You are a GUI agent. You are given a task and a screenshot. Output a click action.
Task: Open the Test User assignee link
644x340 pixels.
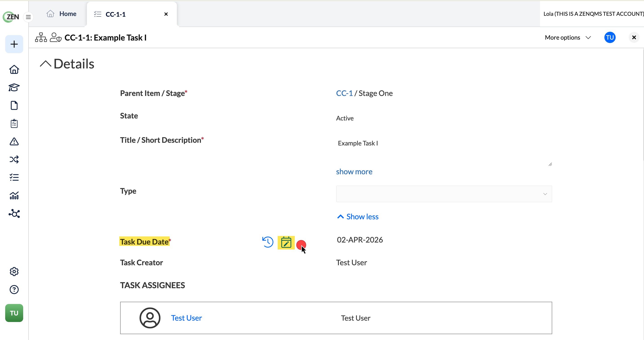point(186,318)
